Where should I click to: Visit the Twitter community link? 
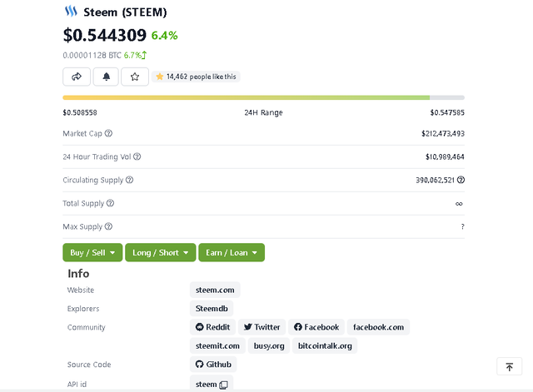(262, 327)
